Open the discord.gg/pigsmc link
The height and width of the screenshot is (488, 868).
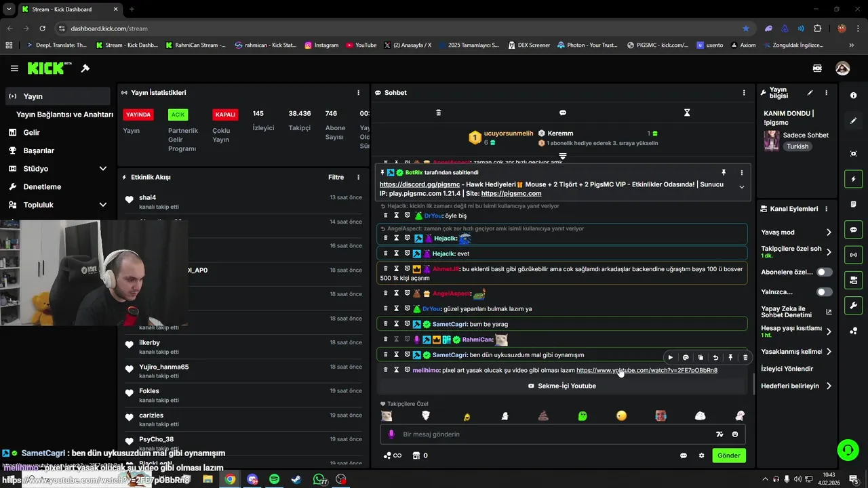tap(420, 184)
